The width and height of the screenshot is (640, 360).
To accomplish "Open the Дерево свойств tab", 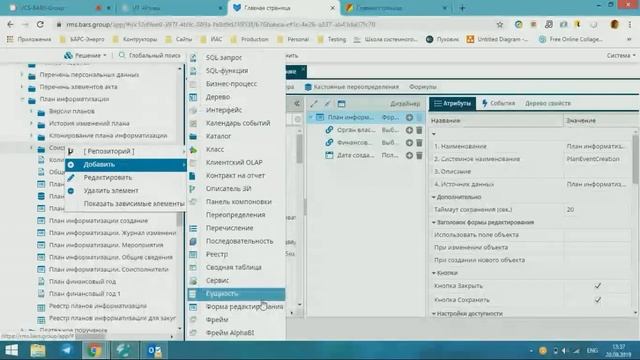I will (x=548, y=104).
